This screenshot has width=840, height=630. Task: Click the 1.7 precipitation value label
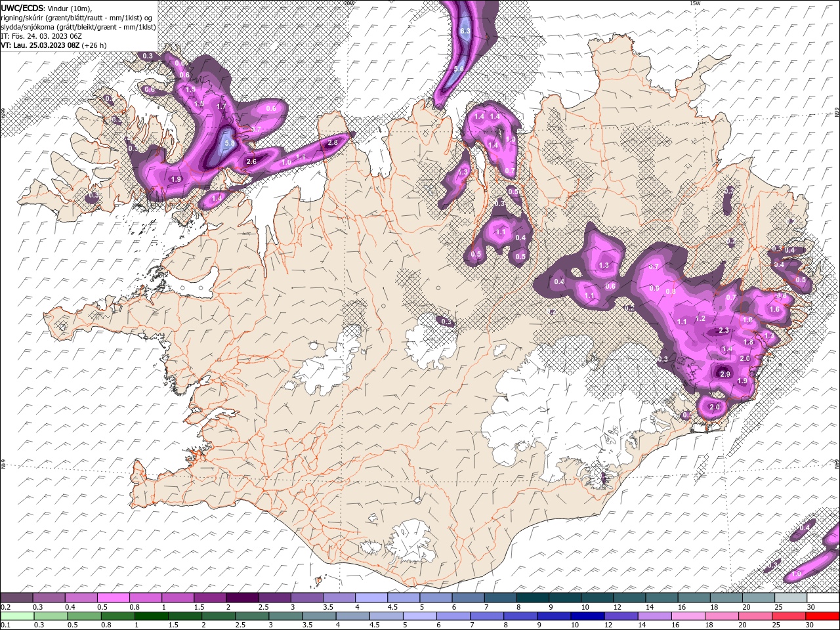pyautogui.click(x=221, y=106)
